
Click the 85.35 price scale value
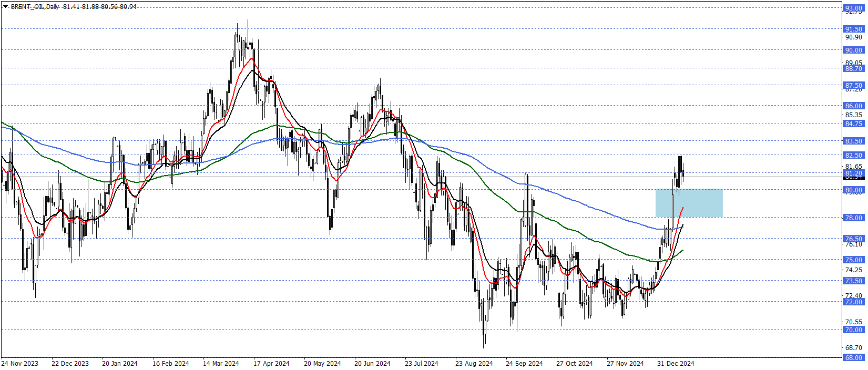853,115
